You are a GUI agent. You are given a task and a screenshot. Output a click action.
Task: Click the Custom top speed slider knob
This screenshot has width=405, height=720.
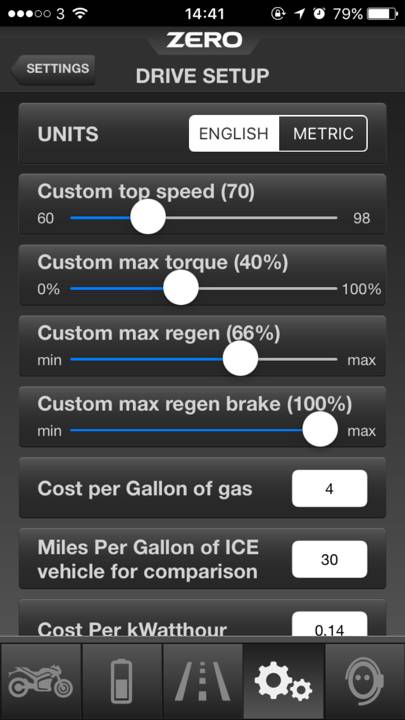point(148,217)
